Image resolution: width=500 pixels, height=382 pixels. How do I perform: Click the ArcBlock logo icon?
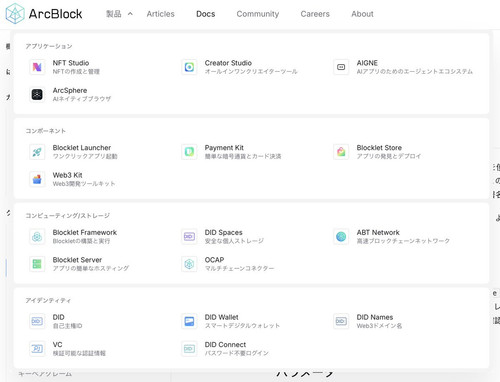pos(15,14)
